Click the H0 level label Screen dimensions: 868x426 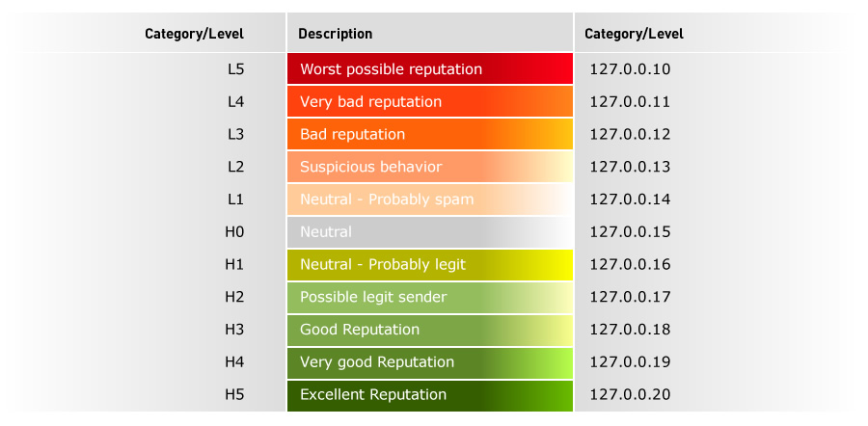[x=234, y=232]
